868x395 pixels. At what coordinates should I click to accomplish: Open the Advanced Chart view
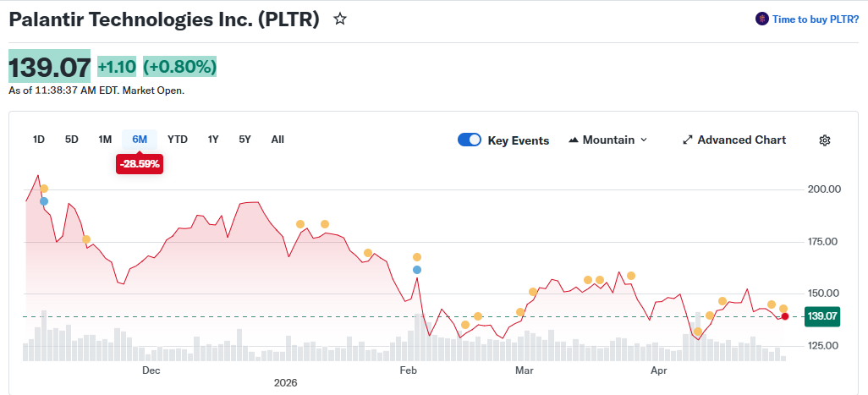tap(741, 140)
